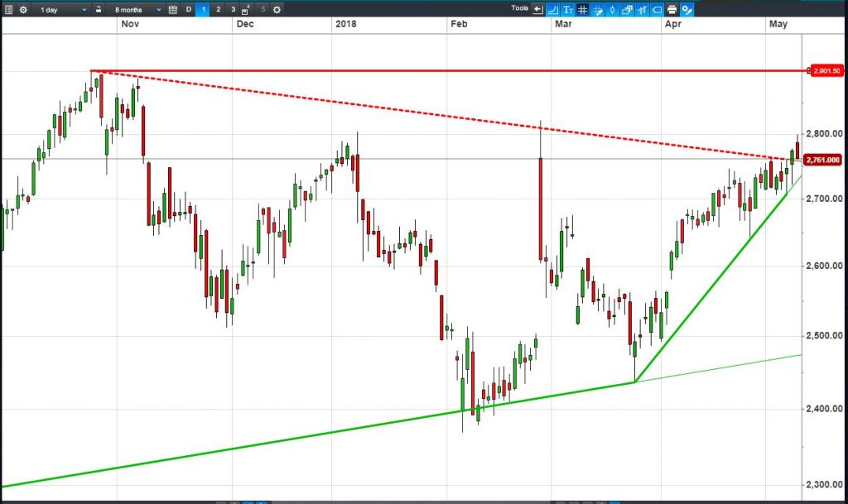Collapse tools with the arrow icon
848x504 pixels.
537,9
